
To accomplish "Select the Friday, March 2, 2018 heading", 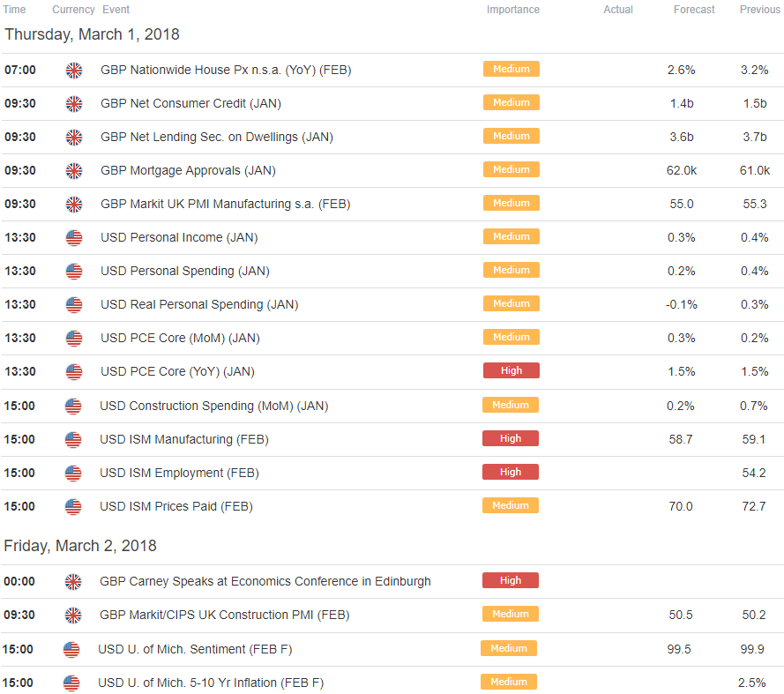I will coord(80,546).
